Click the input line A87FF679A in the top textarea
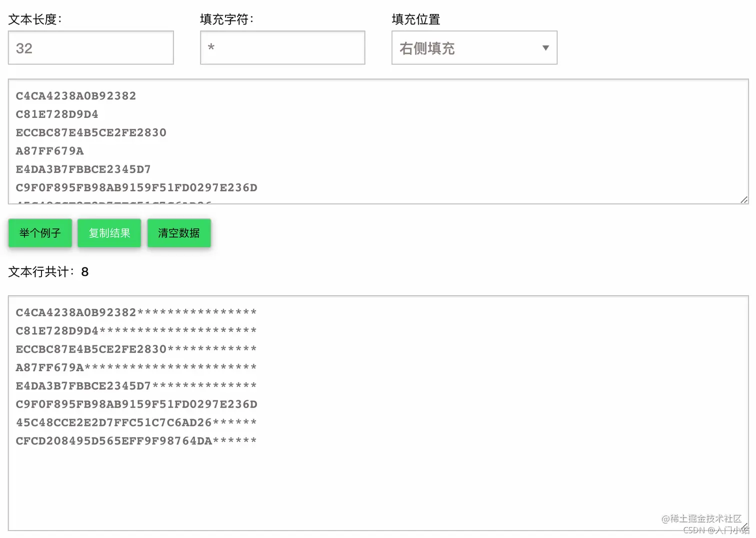Image resolution: width=756 pixels, height=538 pixels. [x=49, y=151]
